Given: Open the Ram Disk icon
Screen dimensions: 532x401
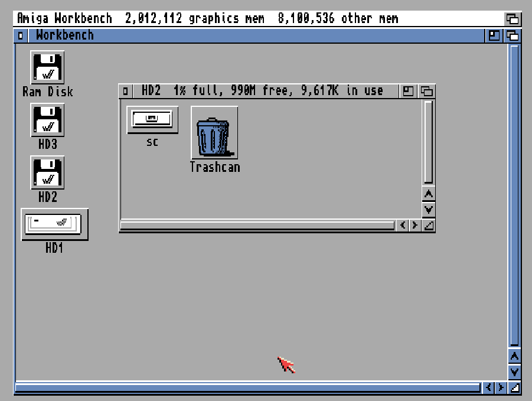Looking at the screenshot, I should click(47, 67).
